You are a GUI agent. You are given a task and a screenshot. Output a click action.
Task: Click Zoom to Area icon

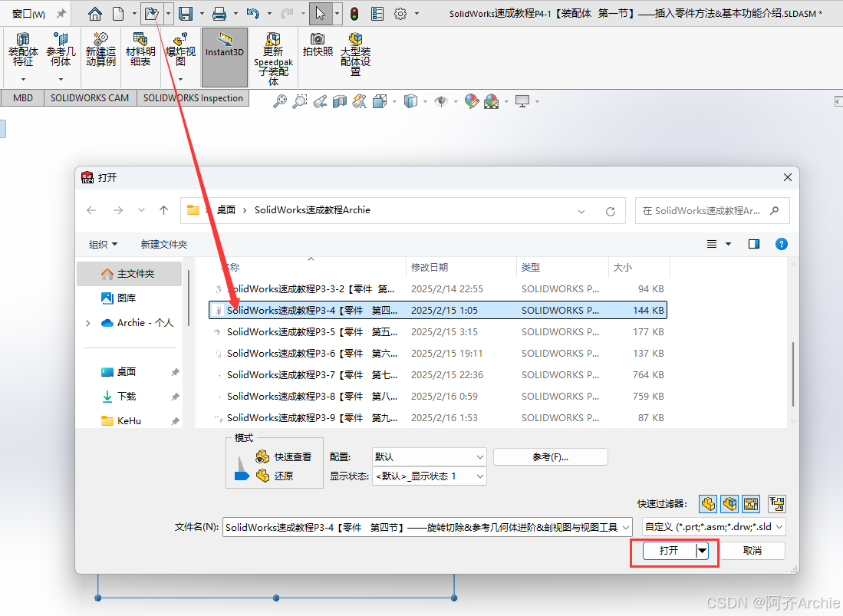pyautogui.click(x=299, y=101)
